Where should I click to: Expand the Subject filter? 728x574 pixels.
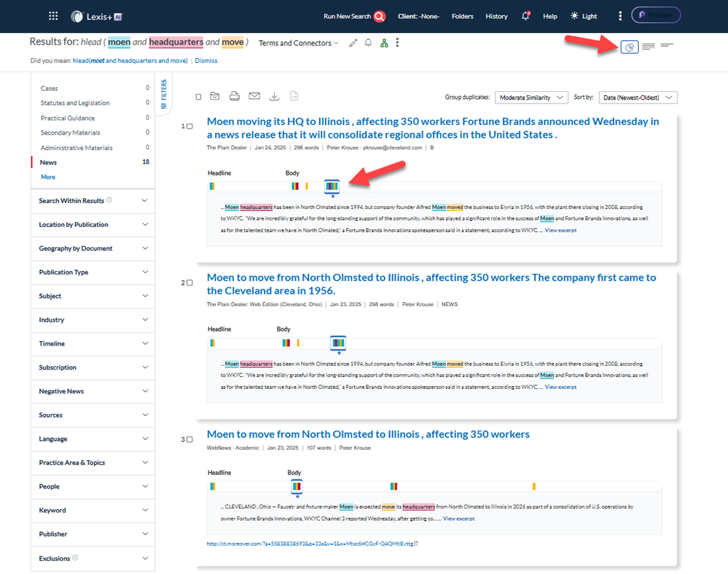[93, 296]
